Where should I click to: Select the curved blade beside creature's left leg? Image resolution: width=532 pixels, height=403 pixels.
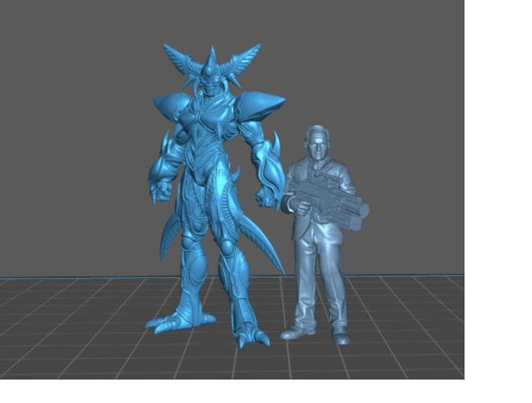pyautogui.click(x=169, y=236)
